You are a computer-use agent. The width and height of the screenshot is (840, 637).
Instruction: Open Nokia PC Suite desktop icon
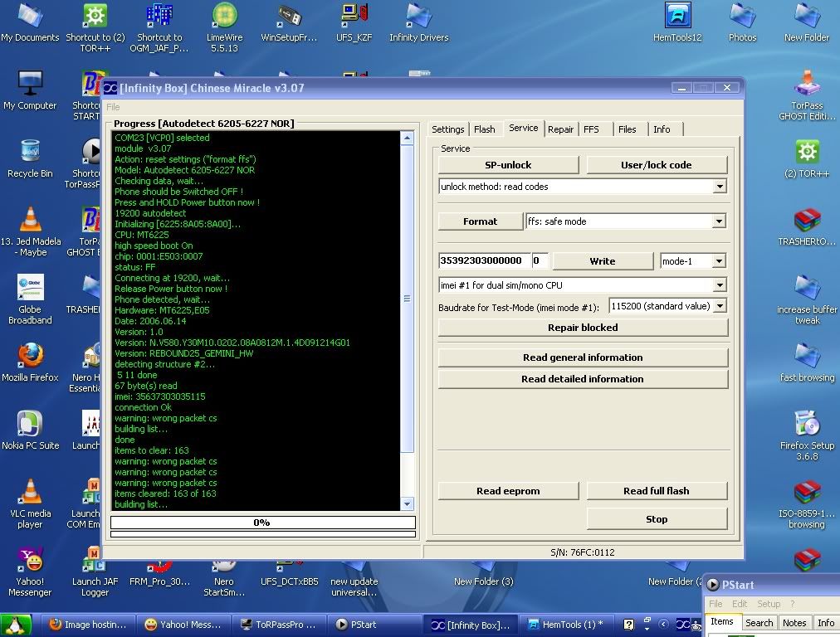pyautogui.click(x=30, y=430)
